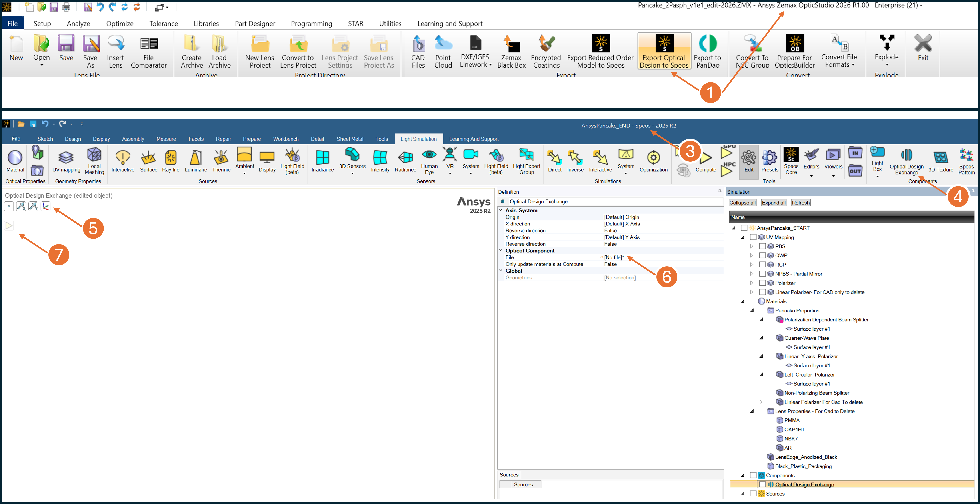Click Exit in OpticStudio ribbon
Image resolution: width=980 pixels, height=504 pixels.
click(x=923, y=48)
